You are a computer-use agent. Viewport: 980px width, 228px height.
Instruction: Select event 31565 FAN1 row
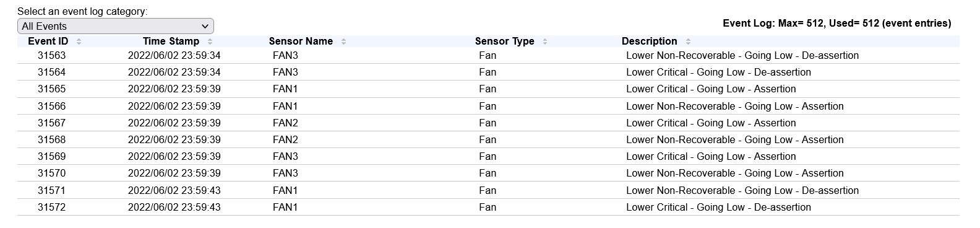[x=488, y=89]
